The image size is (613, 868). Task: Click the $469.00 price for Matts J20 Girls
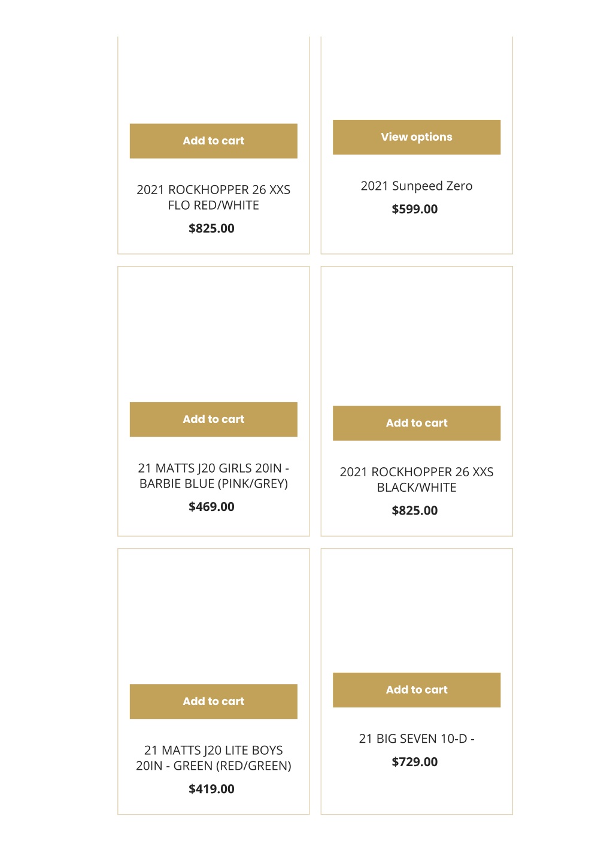click(x=211, y=507)
